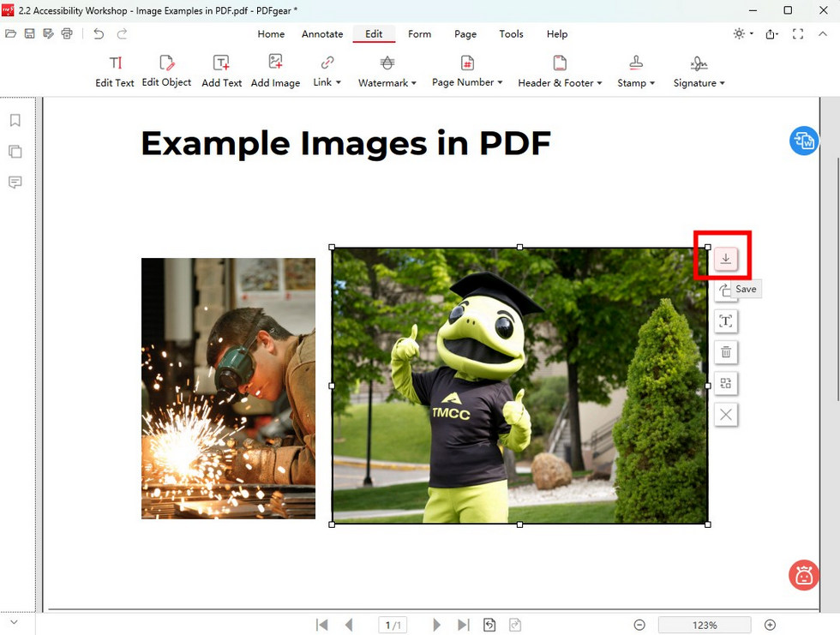Click the 123% zoom level control

click(704, 625)
